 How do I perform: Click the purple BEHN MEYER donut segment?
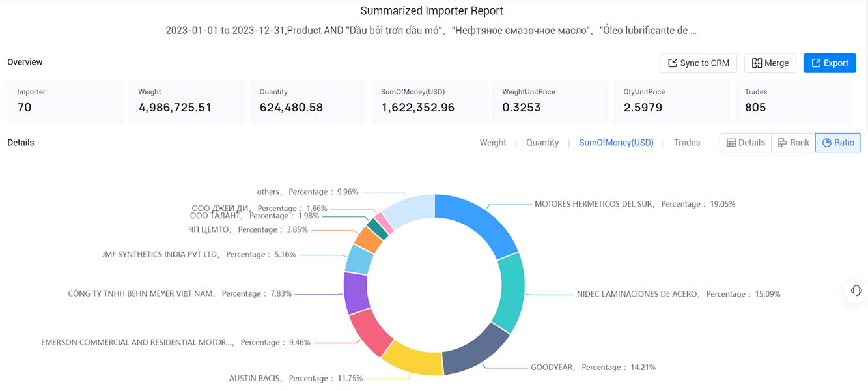355,293
